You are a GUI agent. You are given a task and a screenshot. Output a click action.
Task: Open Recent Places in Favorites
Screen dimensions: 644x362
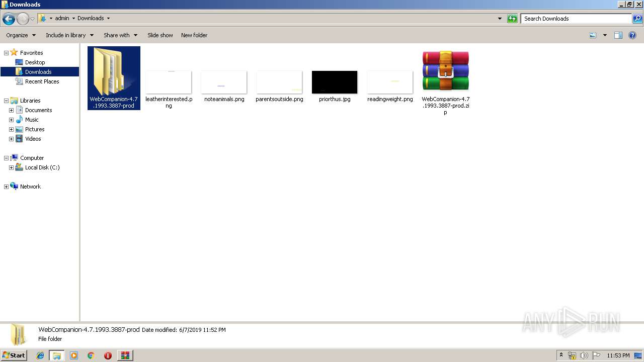42,81
